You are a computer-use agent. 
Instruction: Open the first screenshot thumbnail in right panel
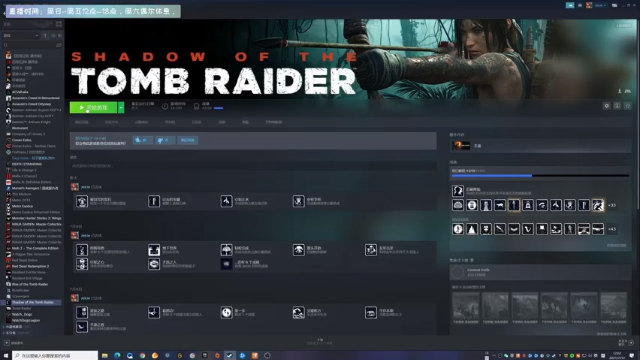click(x=466, y=308)
